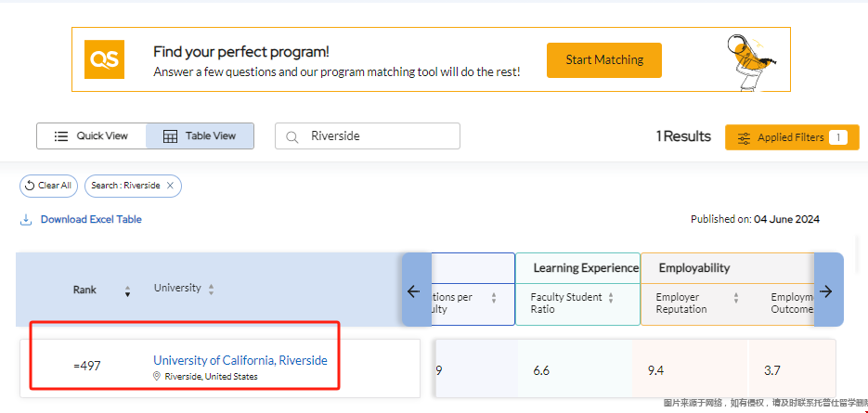Click the Riverside, United States location text
Image resolution: width=868 pixels, height=413 pixels.
(211, 377)
